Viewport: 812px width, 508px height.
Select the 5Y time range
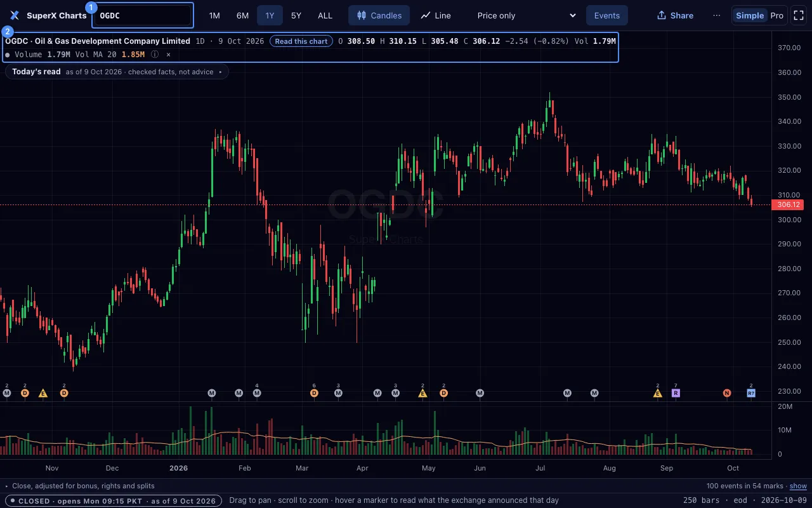coord(296,15)
